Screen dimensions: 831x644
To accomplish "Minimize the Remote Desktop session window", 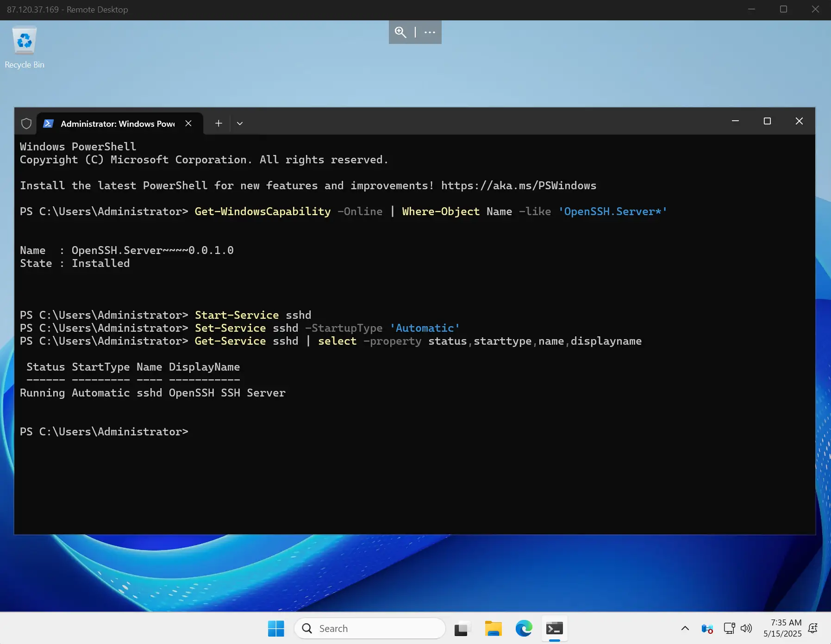I will [751, 9].
